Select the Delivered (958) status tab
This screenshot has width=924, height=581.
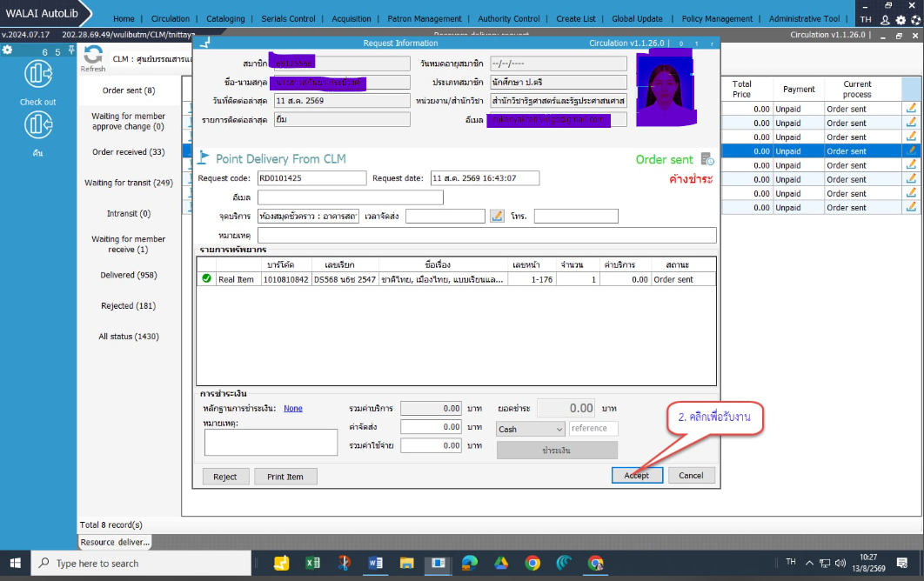[x=129, y=275]
